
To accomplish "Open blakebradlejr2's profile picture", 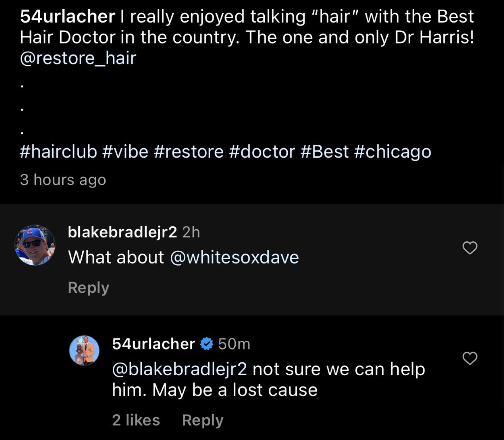I will [35, 245].
